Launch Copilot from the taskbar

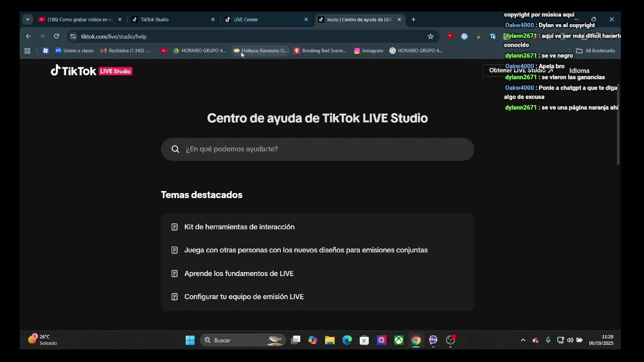click(313, 340)
